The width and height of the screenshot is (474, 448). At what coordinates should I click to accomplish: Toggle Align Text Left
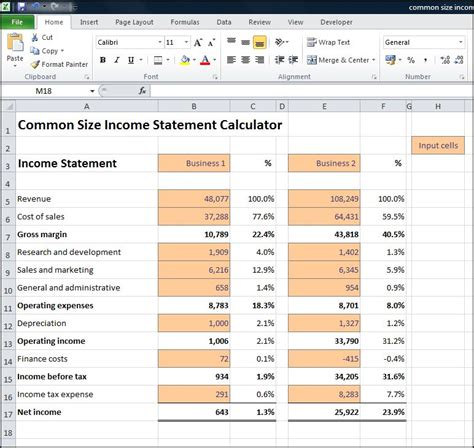coord(231,60)
